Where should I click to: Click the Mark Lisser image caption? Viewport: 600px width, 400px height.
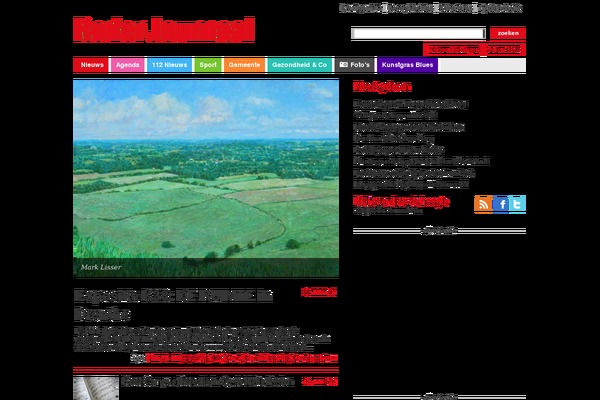point(101,267)
